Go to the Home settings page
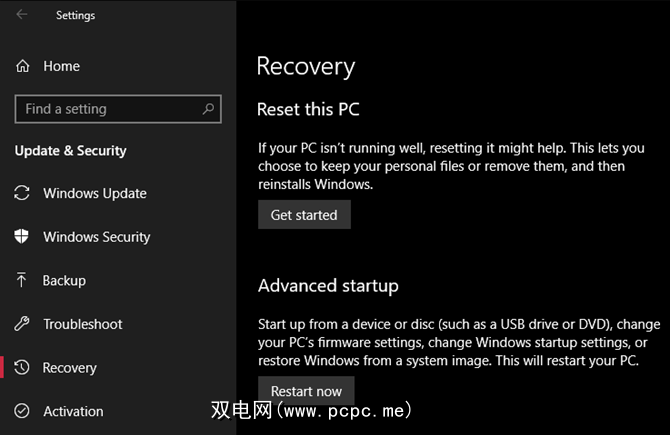This screenshot has width=670, height=435. tap(61, 66)
